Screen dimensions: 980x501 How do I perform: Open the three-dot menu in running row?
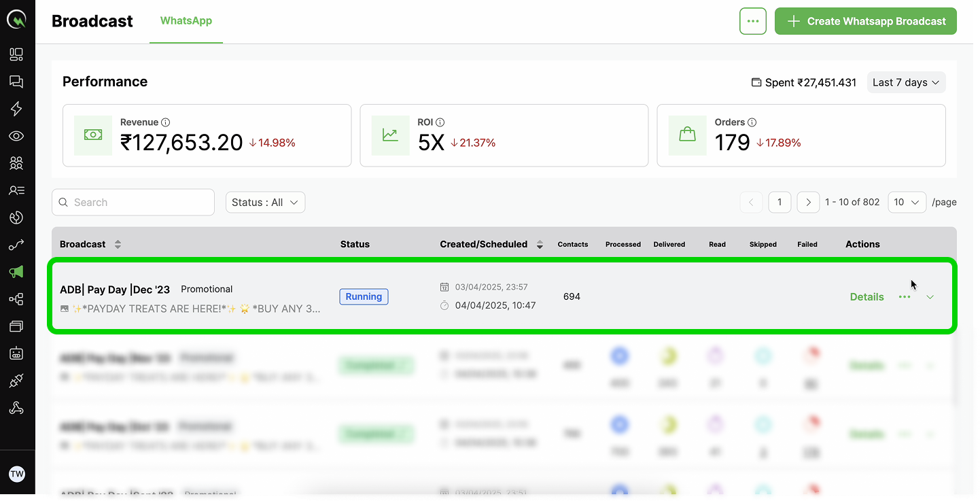pos(905,297)
